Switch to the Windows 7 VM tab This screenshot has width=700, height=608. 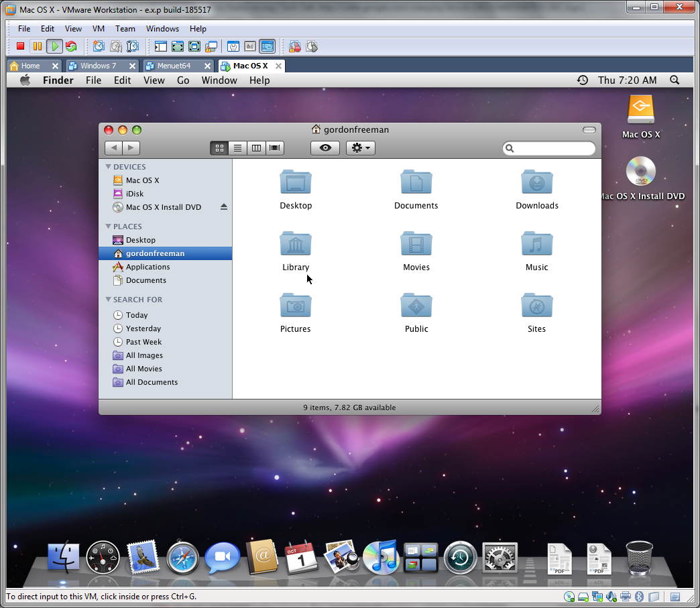[98, 66]
